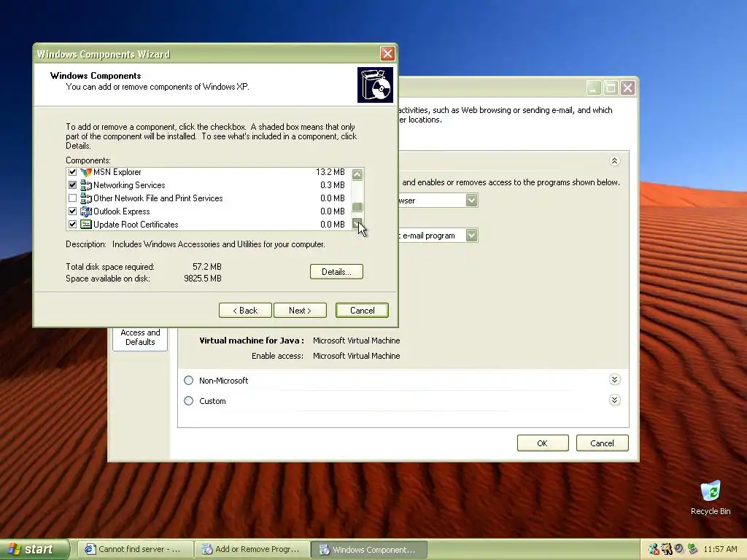Click the components list scrollbar thumb
Image resolution: width=747 pixels, height=560 pixels.
point(357,206)
